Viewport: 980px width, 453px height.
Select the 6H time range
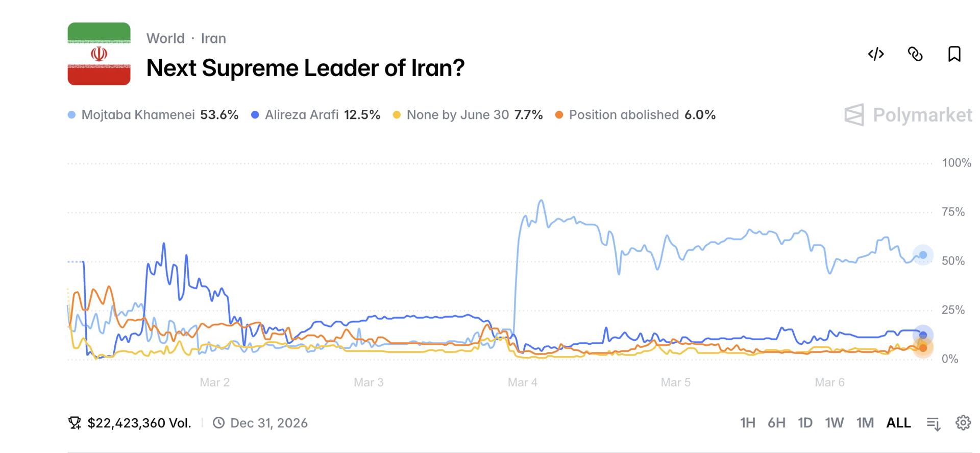tap(776, 423)
